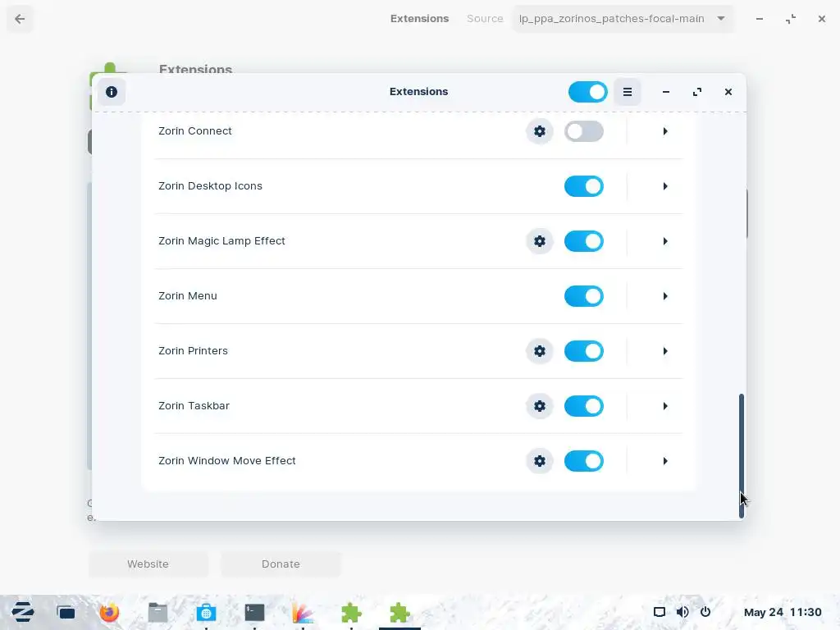Open the volume control in system tray
This screenshot has height=630, width=840.
pos(682,612)
